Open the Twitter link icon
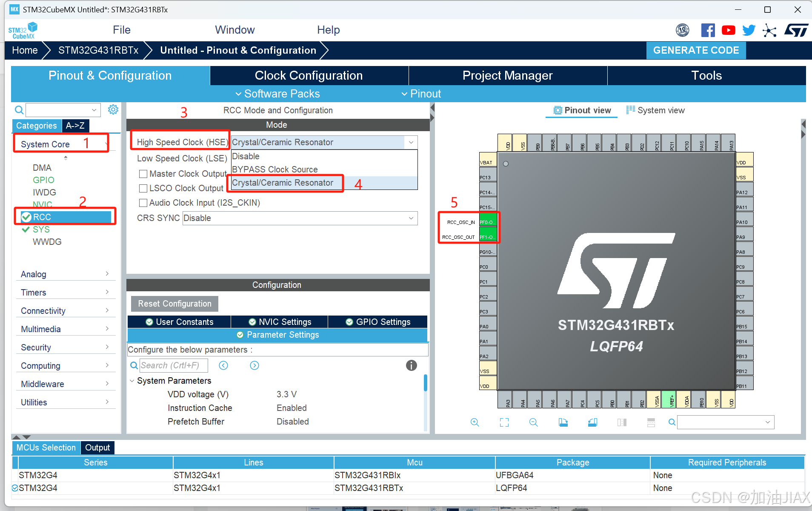The height and width of the screenshot is (511, 812). (x=749, y=30)
